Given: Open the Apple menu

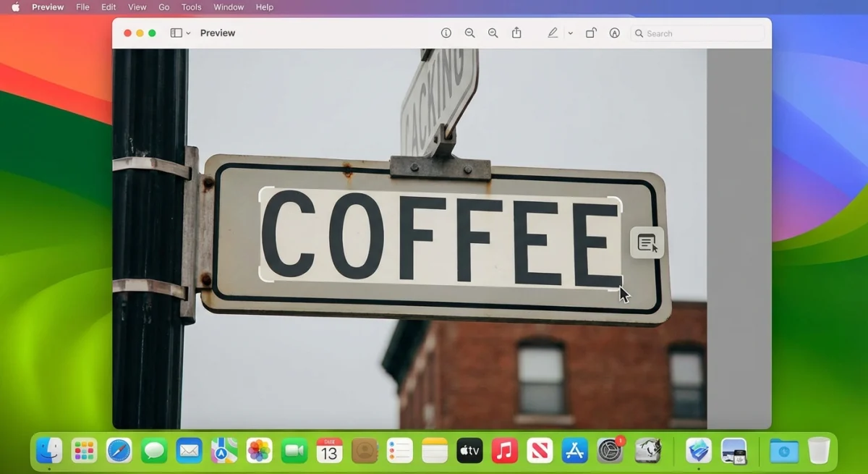Looking at the screenshot, I should [x=15, y=7].
